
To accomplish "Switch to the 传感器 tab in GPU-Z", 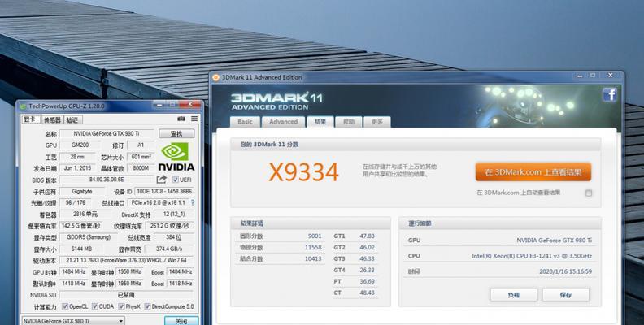I will 52,119.
